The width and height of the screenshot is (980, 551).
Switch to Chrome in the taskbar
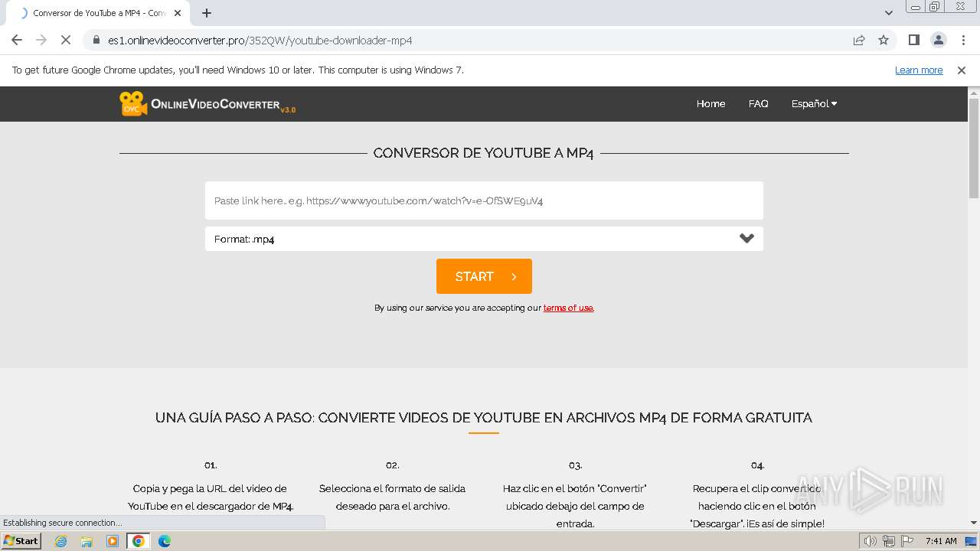pos(139,541)
